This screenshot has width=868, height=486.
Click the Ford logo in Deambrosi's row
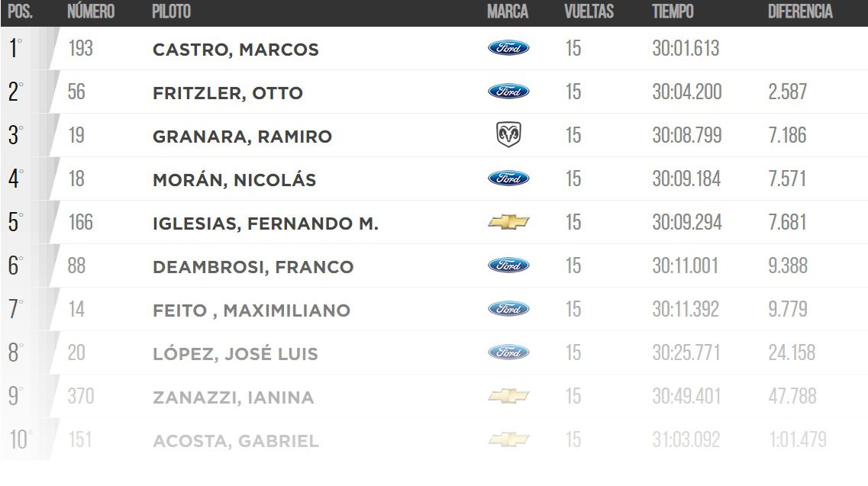click(508, 266)
